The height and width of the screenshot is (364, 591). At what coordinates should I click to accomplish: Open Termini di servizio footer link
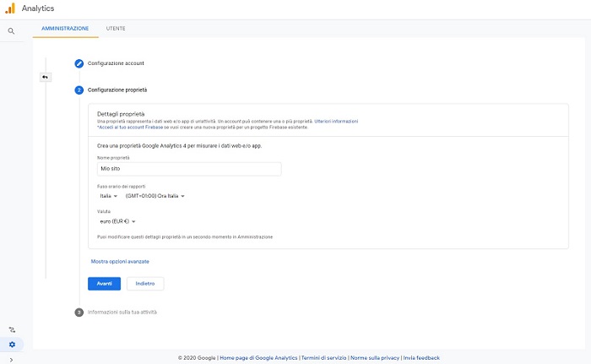323,357
